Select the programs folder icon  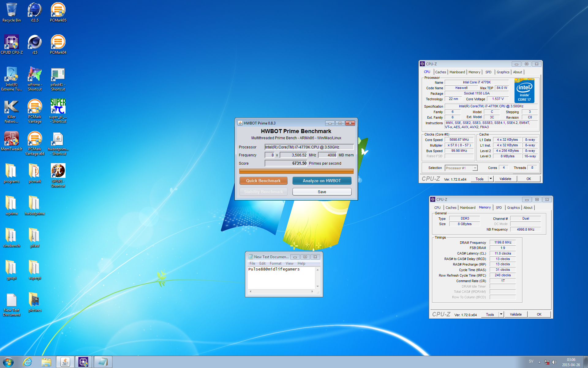[x=12, y=173]
